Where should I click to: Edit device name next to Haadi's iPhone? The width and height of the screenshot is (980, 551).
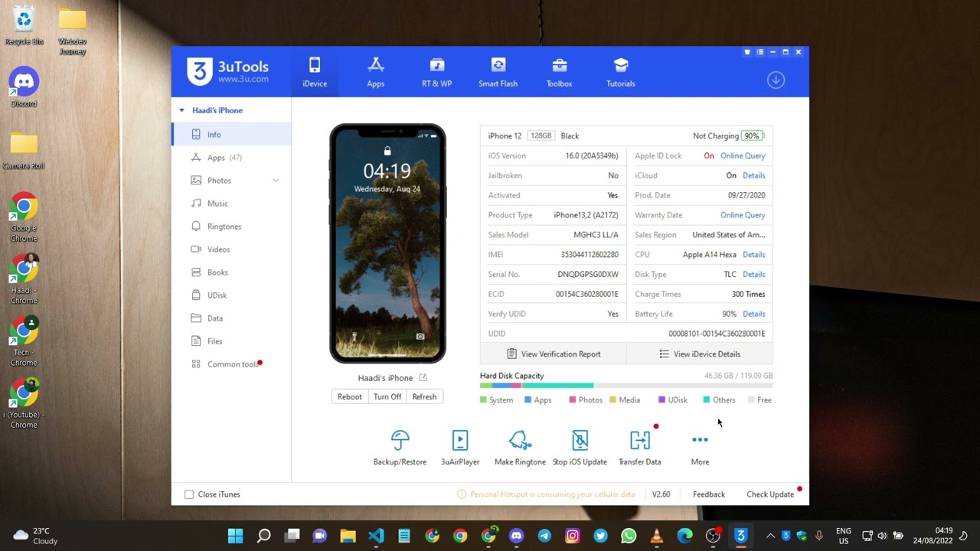tap(423, 377)
